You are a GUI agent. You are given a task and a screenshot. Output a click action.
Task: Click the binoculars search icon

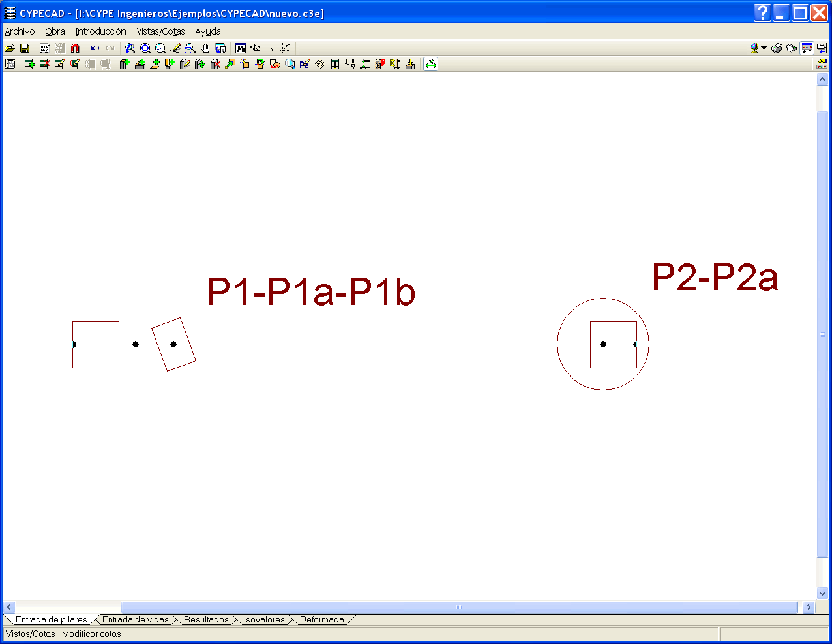[x=241, y=48]
